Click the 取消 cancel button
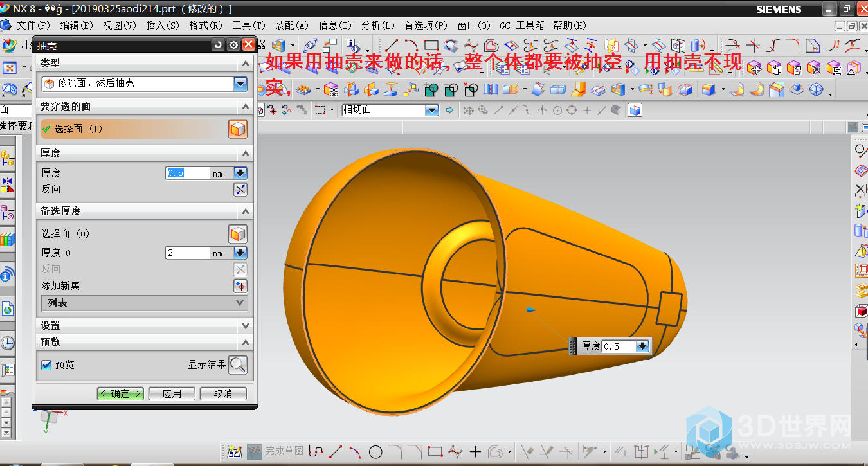This screenshot has width=868, height=466. tap(223, 393)
